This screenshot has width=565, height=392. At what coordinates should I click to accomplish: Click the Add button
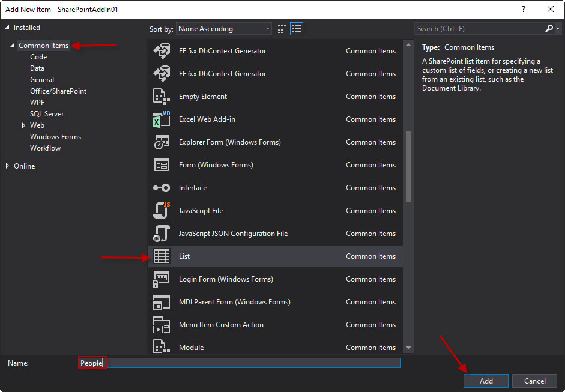click(486, 381)
